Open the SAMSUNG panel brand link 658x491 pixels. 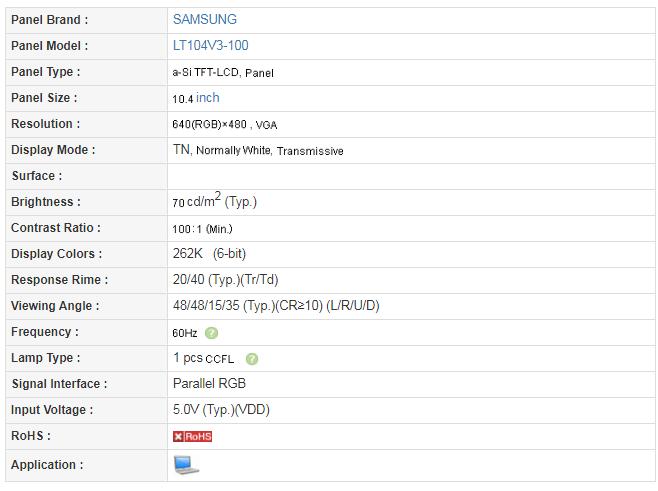(205, 19)
